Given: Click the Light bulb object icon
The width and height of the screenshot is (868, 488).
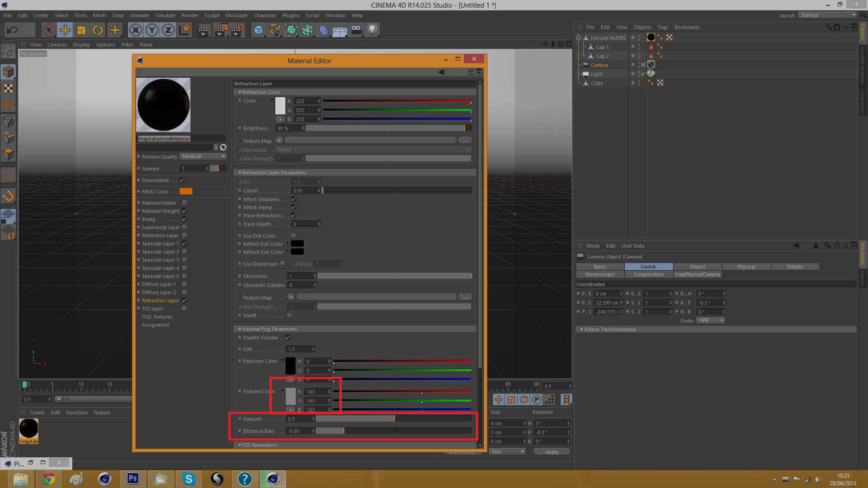Looking at the screenshot, I should (373, 30).
